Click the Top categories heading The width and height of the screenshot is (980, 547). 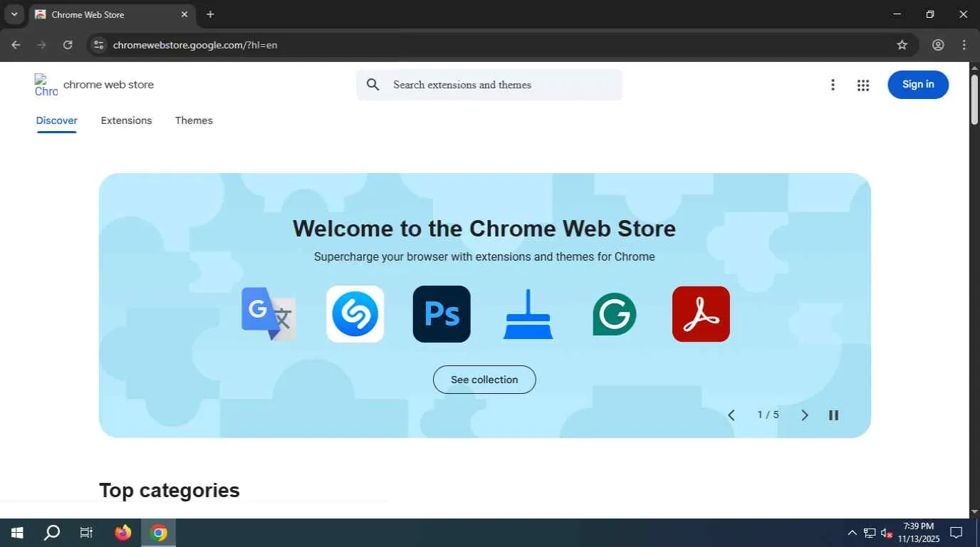pyautogui.click(x=170, y=490)
